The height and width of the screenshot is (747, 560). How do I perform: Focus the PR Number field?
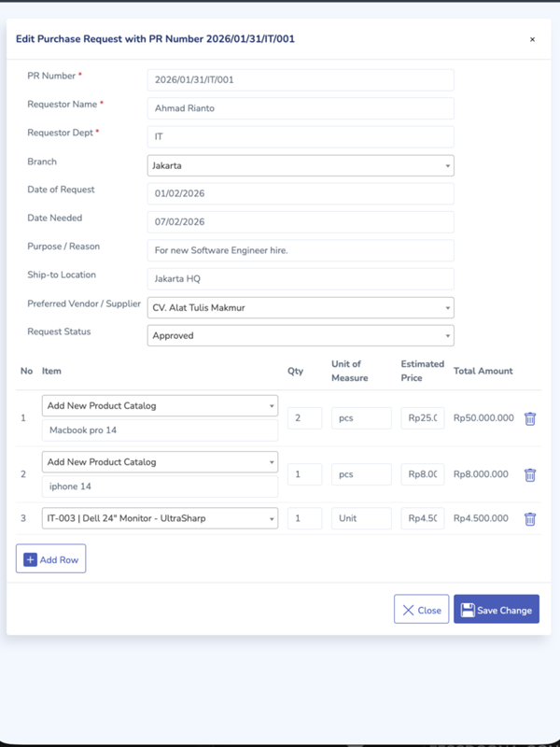tap(301, 80)
